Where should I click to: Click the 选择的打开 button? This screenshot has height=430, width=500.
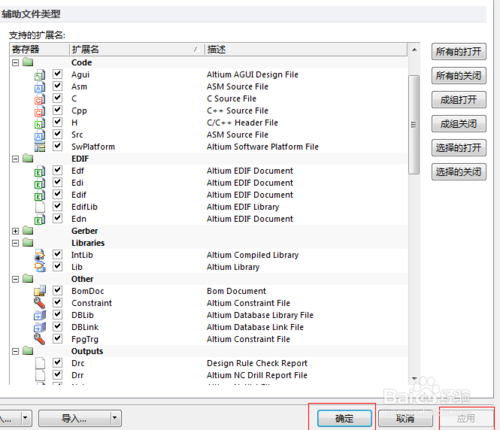(459, 148)
